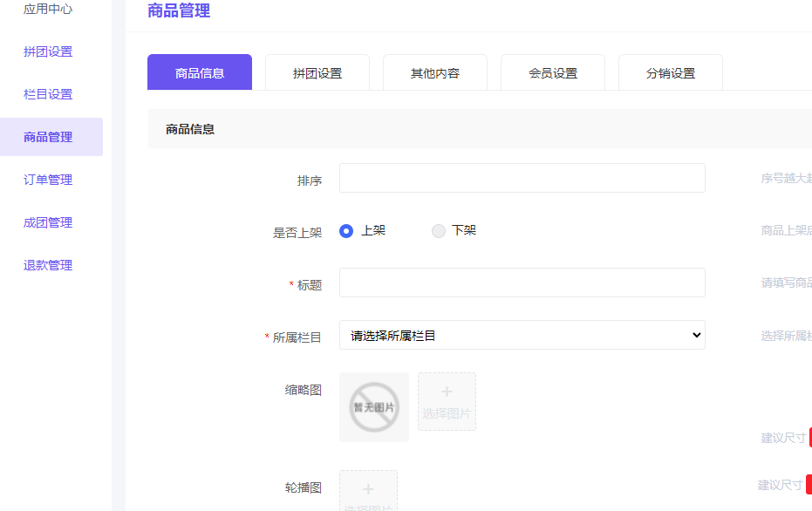
Task: Click the 暂无图片 placeholder thumbnail
Action: click(373, 406)
